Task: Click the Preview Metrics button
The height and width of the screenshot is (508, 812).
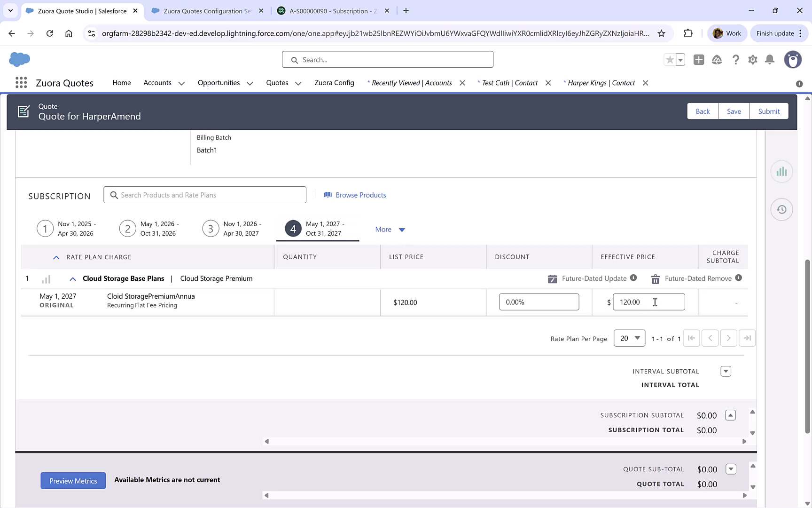Action: pyautogui.click(x=73, y=480)
